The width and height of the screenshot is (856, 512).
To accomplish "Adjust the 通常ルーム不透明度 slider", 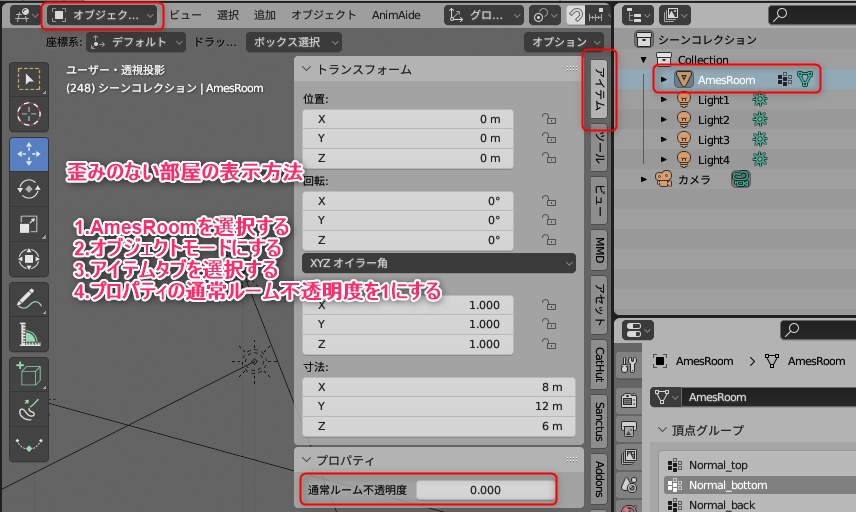I will point(485,490).
